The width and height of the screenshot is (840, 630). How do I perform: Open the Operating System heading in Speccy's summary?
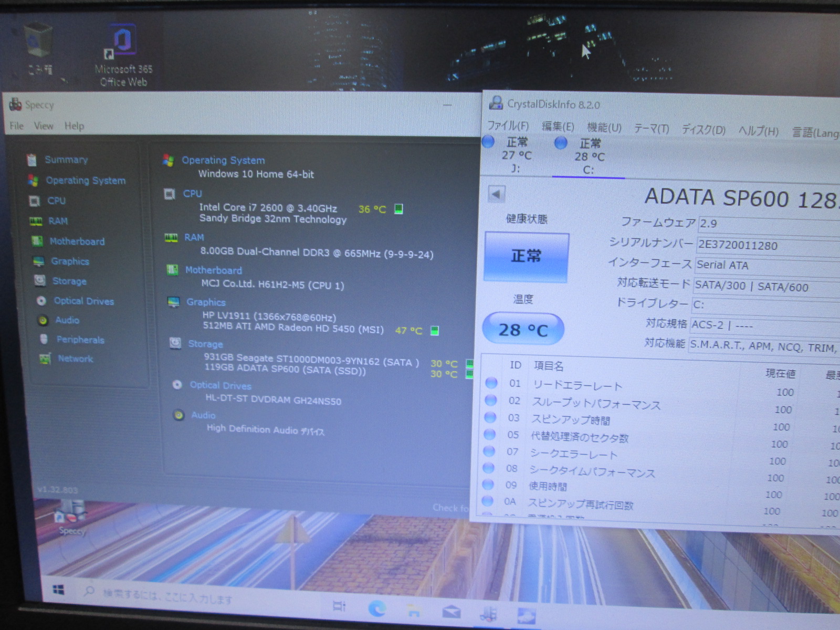(223, 160)
